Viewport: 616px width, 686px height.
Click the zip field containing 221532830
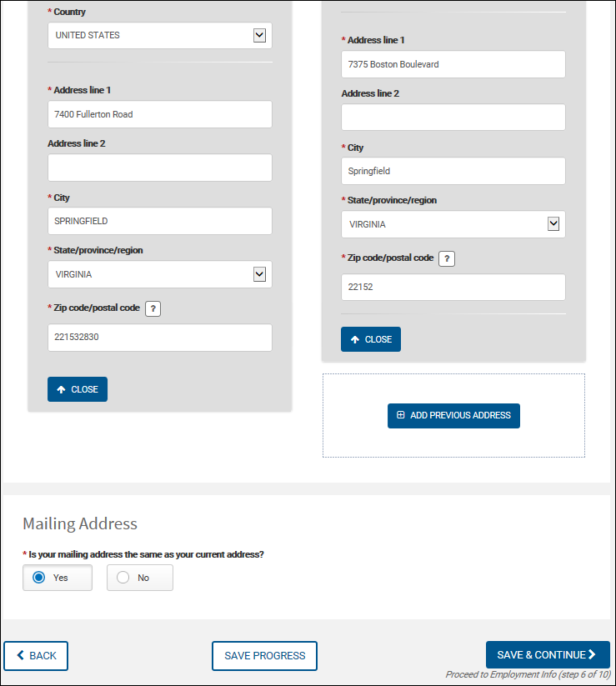tap(160, 338)
